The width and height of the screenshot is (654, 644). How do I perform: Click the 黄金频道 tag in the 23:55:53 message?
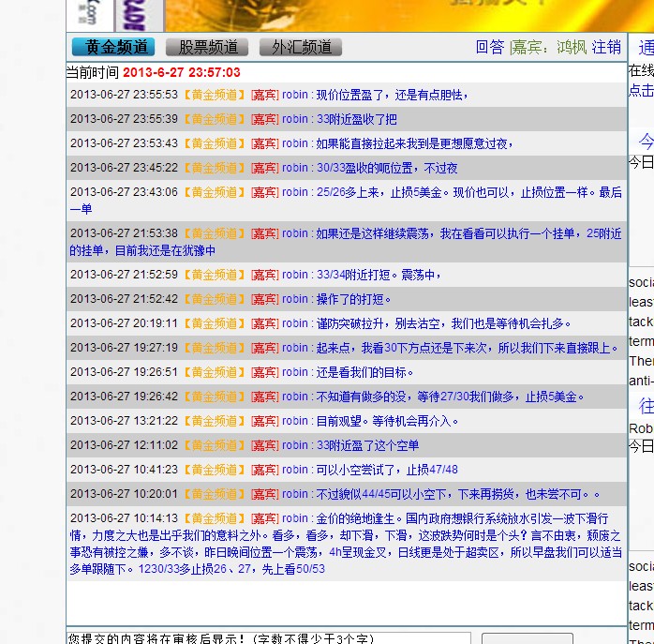click(214, 95)
